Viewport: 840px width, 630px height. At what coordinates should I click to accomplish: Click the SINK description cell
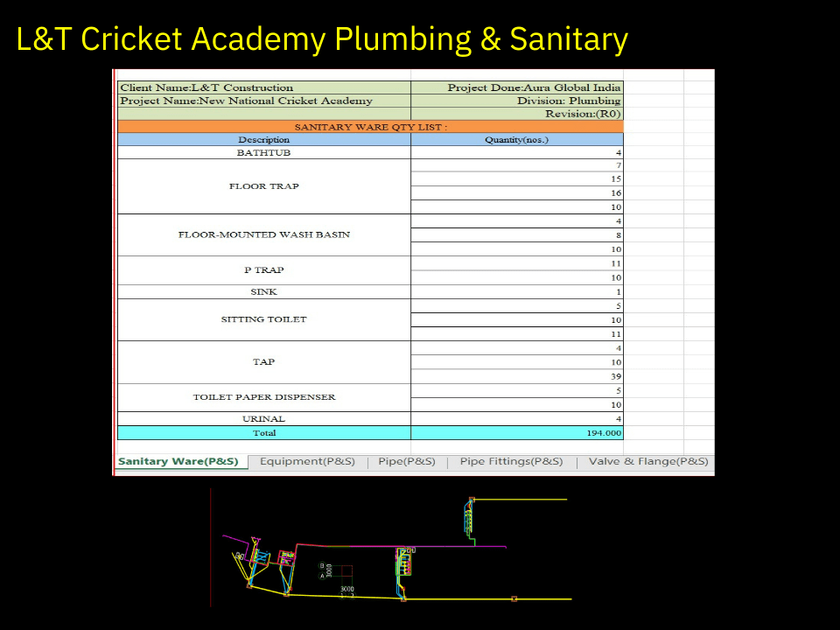(x=264, y=292)
